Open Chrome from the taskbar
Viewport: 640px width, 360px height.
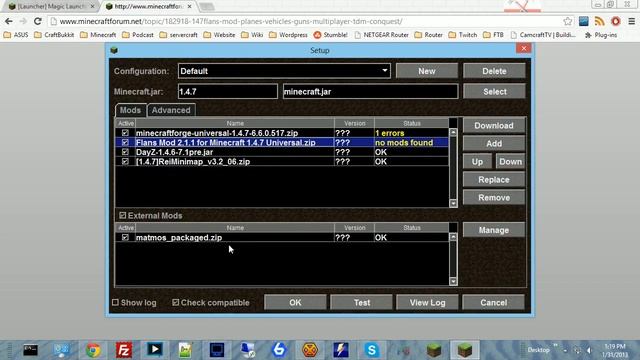pyautogui.click(x=93, y=350)
